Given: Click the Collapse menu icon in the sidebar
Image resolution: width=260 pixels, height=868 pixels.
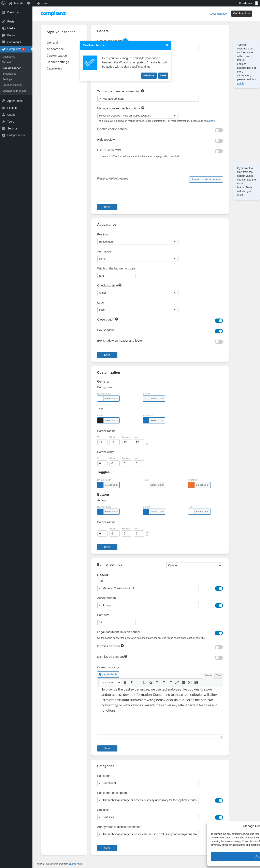Looking at the screenshot, I should pyautogui.click(x=4, y=135).
